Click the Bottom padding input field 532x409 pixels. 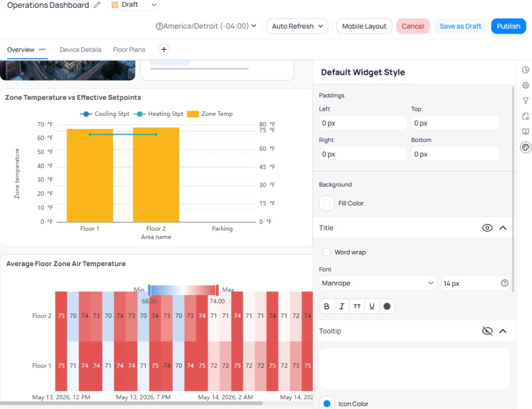(455, 154)
